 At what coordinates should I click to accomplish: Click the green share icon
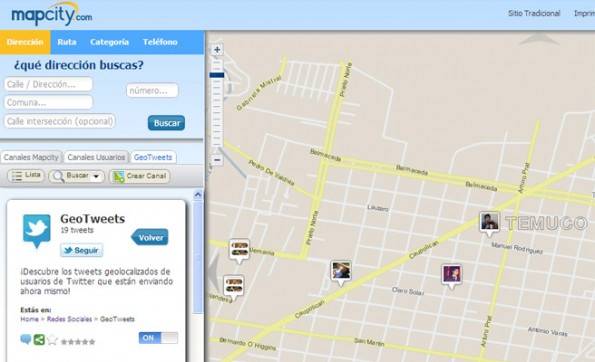pyautogui.click(x=39, y=339)
